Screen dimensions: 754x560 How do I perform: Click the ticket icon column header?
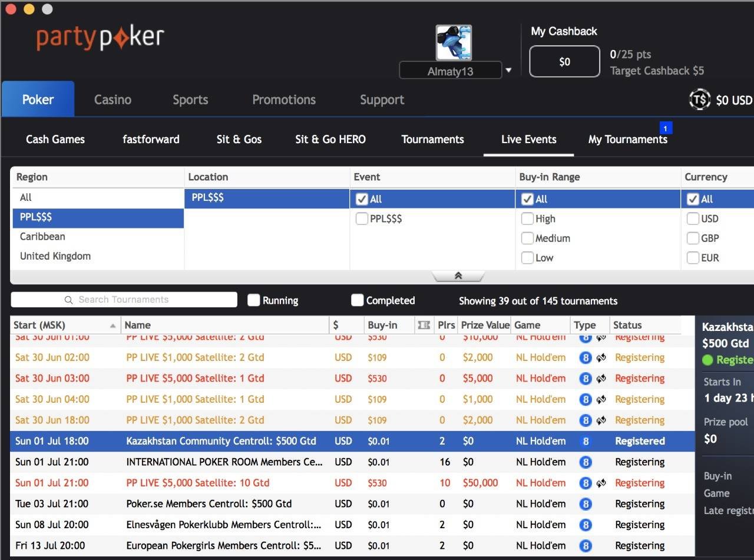click(423, 325)
